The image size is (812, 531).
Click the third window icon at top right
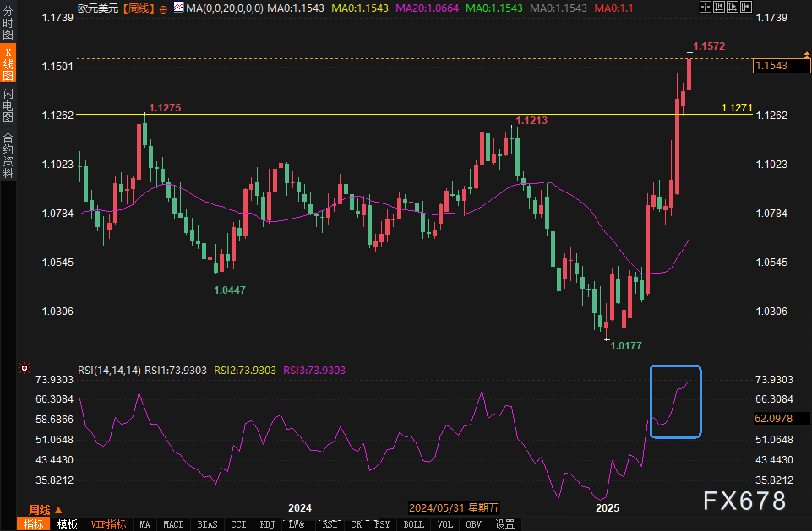pyautogui.click(x=732, y=7)
